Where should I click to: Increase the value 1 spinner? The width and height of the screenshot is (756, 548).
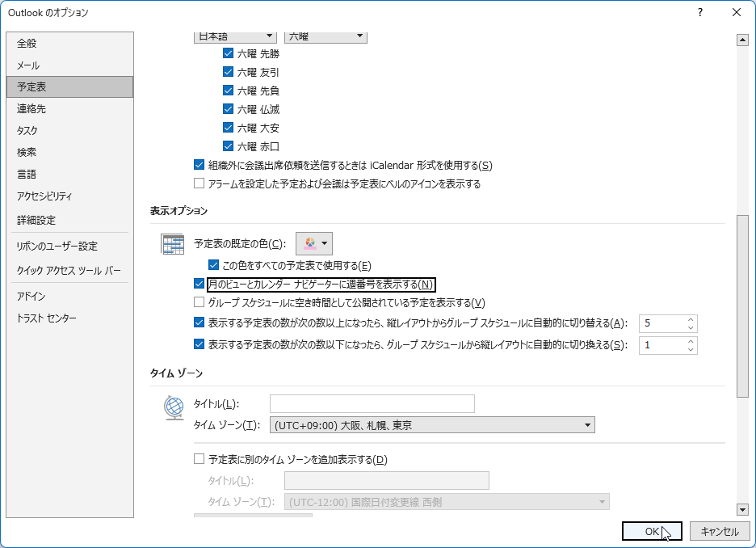click(x=691, y=341)
